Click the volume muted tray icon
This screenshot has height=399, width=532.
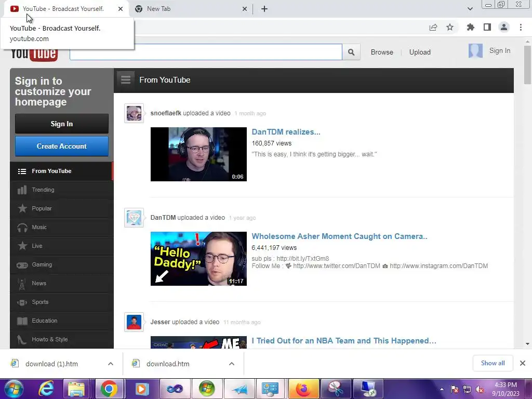[480, 390]
